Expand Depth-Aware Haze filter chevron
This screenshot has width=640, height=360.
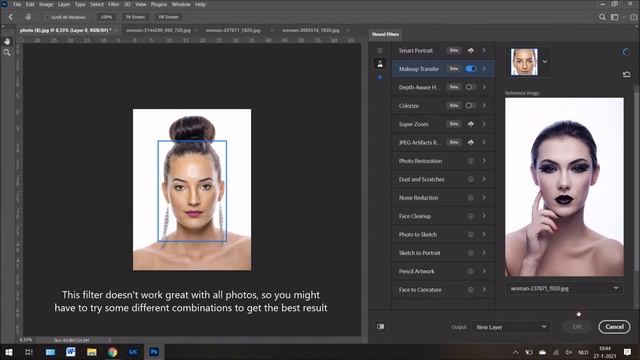coord(484,87)
